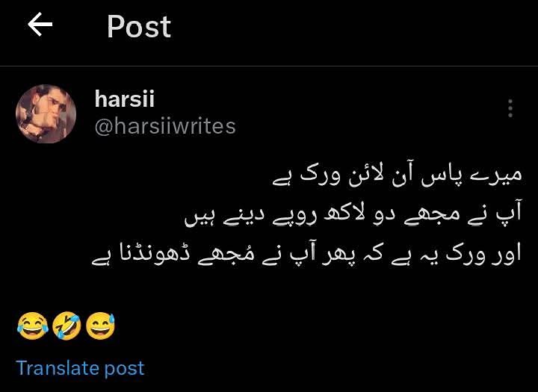
Task: Open harsii's profile picture
Action: 46,113
